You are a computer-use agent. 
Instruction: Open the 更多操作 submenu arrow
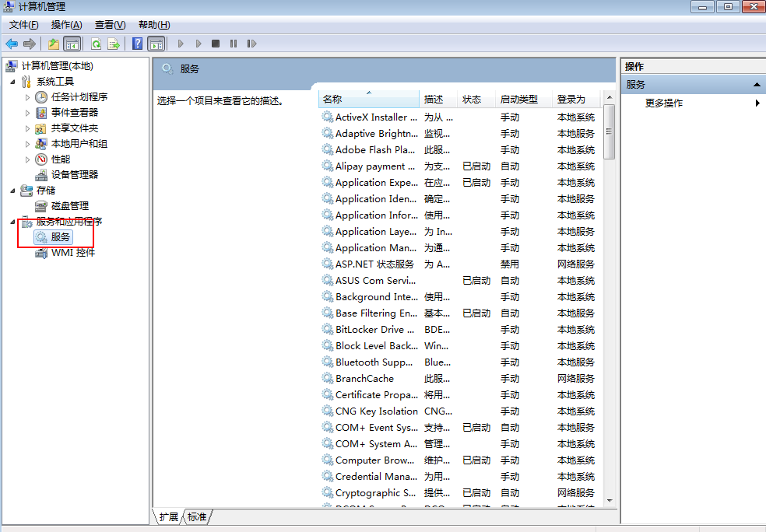pyautogui.click(x=757, y=103)
